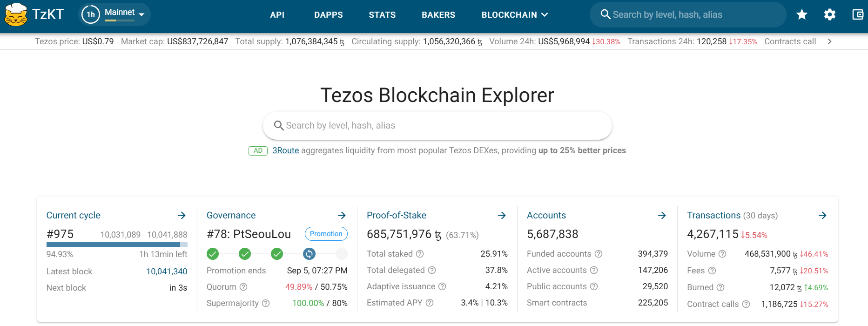Viewport: 868px width, 326px height.
Task: Click the magnifier in the main search box
Action: point(279,126)
